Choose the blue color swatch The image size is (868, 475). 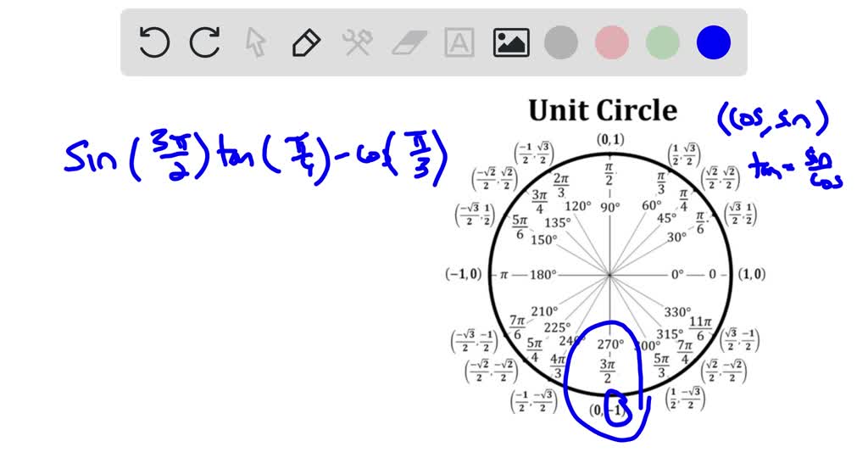(x=714, y=42)
